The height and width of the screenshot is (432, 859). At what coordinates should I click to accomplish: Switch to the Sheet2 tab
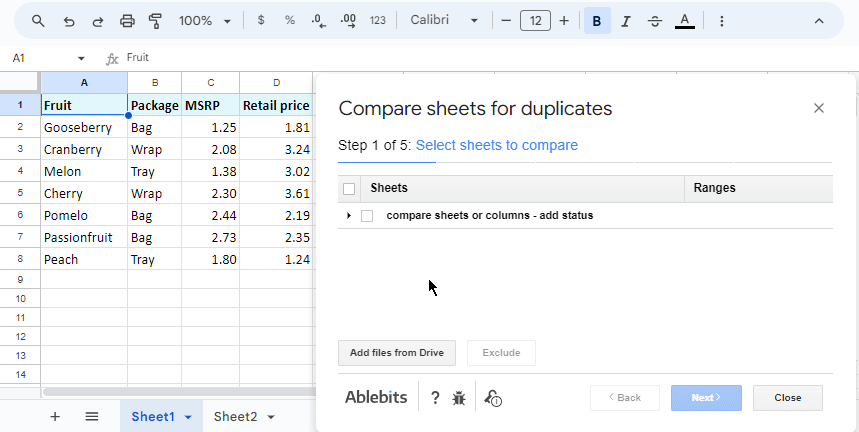point(235,417)
